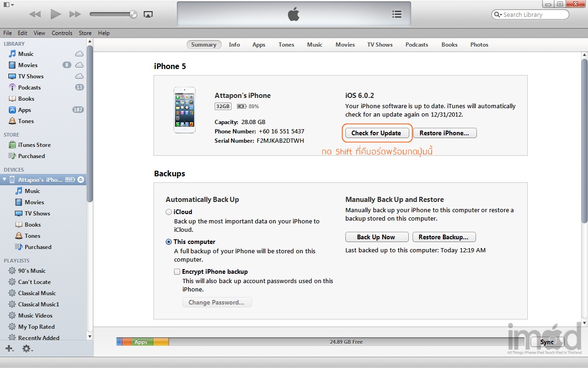Select the iCloud backup option

tap(169, 212)
